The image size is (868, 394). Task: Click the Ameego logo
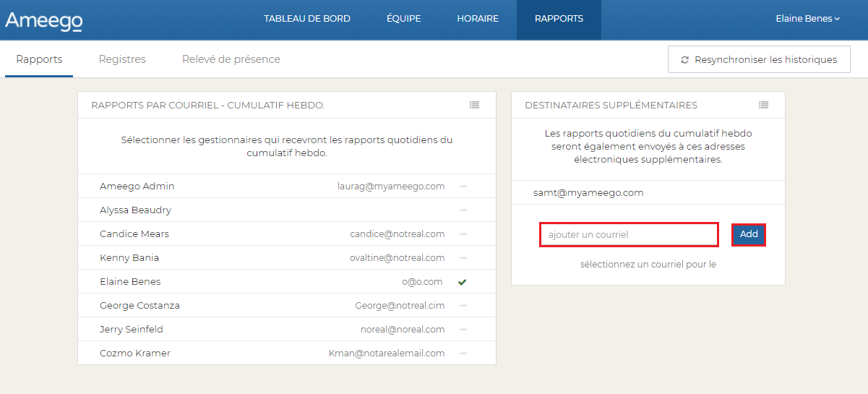[x=44, y=20]
